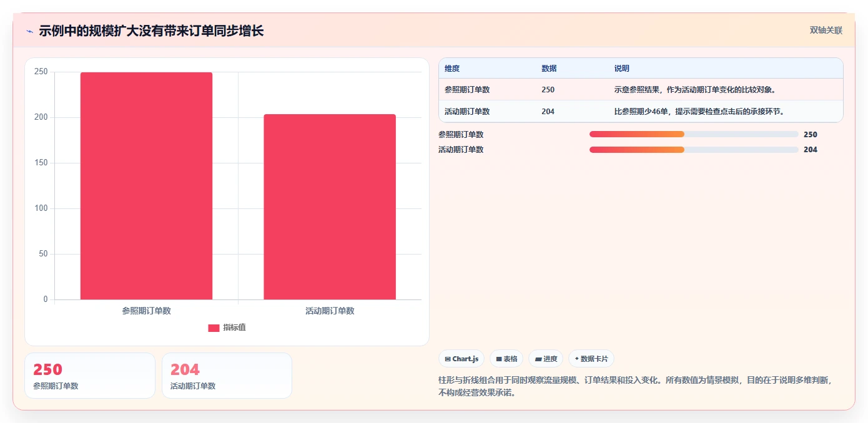Click the 250 参照期订单数 stat card
This screenshot has width=868, height=423.
pos(90,376)
